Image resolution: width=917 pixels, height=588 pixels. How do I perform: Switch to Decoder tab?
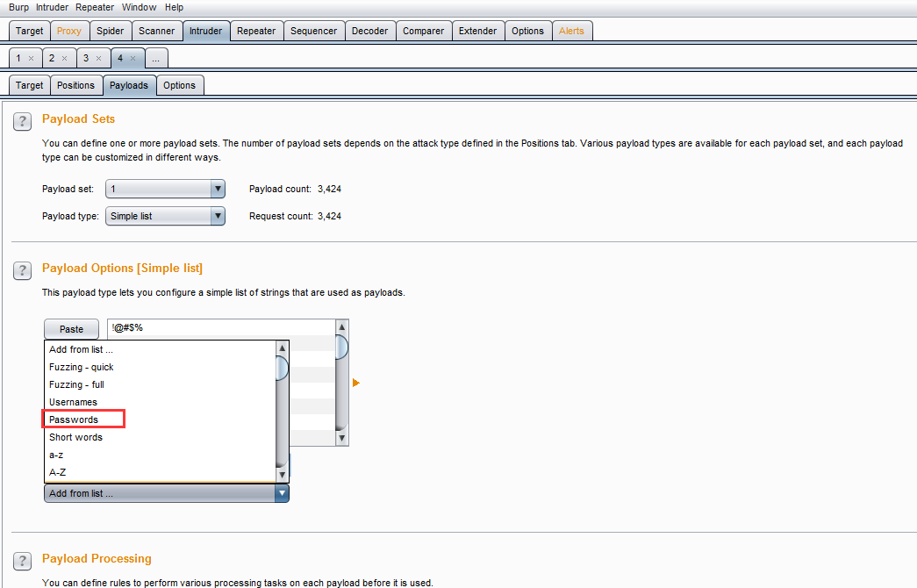point(369,31)
